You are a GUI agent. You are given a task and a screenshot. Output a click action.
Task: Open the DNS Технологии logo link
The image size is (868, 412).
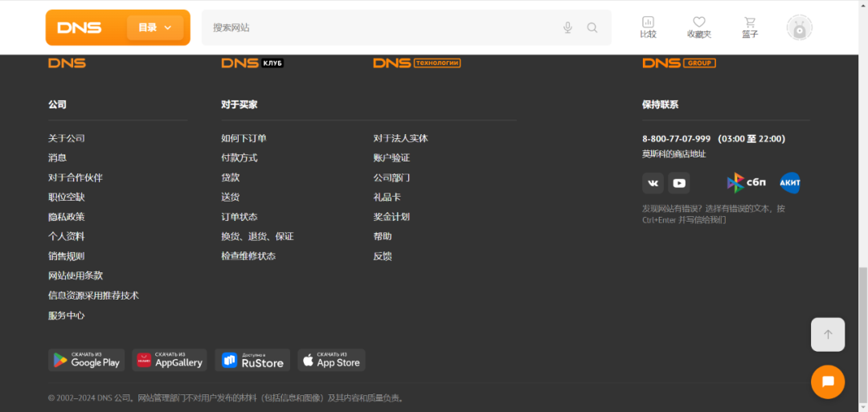[417, 63]
